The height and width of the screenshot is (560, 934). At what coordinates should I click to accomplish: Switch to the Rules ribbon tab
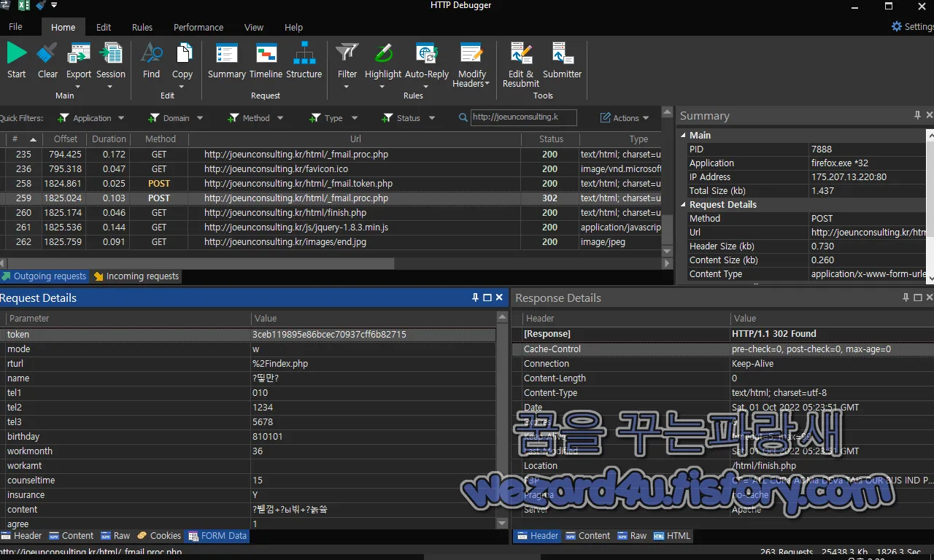[142, 28]
